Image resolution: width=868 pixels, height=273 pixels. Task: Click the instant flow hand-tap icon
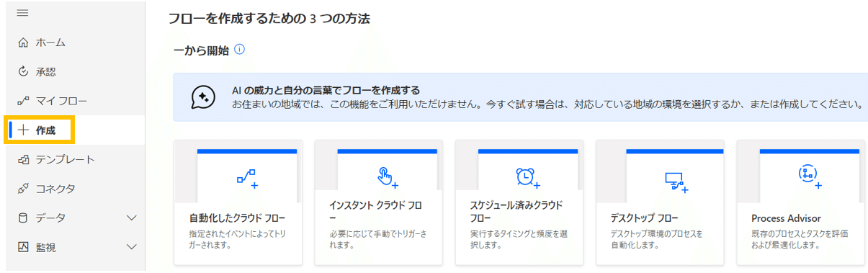[388, 177]
